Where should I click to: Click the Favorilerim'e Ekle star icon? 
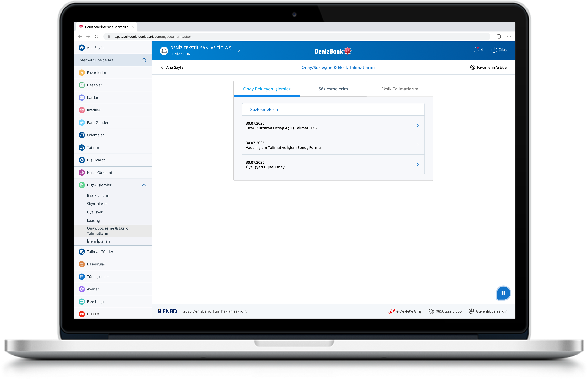tap(472, 67)
